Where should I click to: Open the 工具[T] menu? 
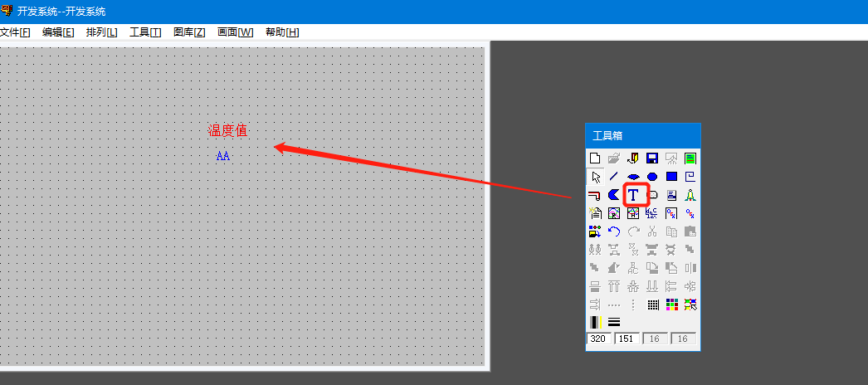click(x=145, y=32)
